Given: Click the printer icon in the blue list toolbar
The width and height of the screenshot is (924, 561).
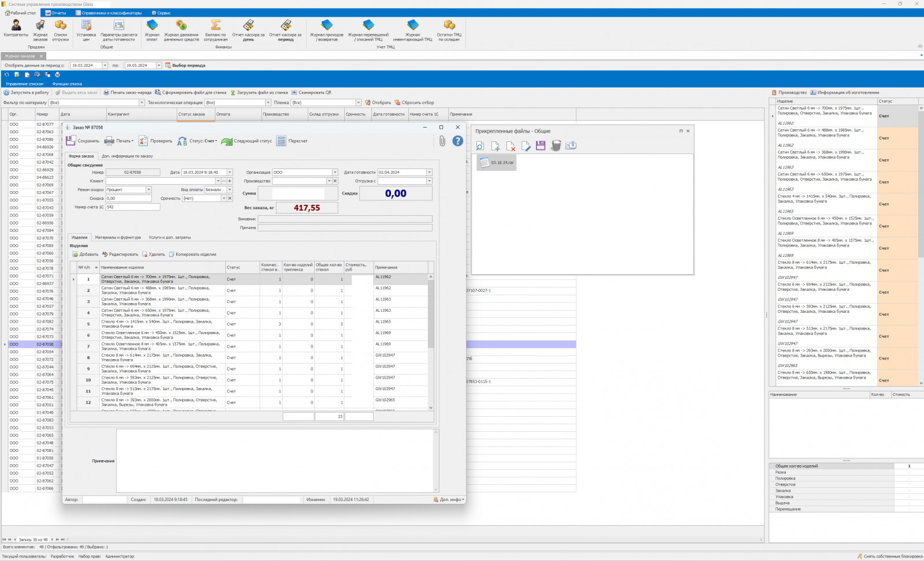Looking at the screenshot, I should (57, 74).
